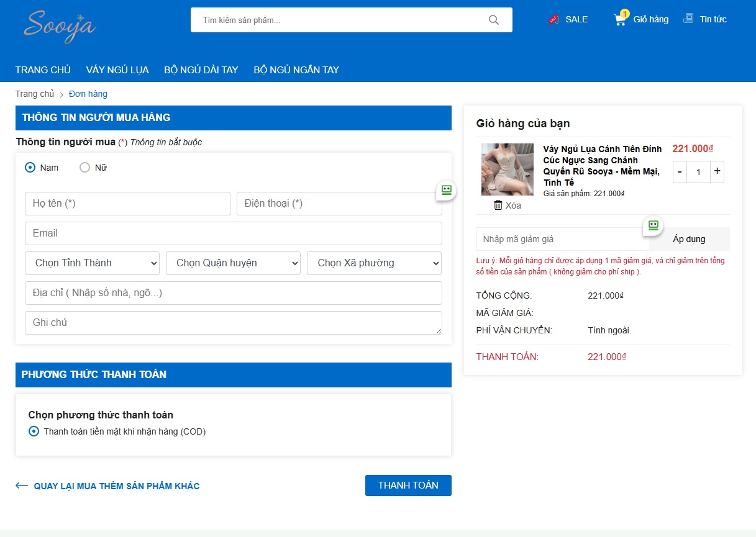Click the Áp dụng discount button
The image size is (756, 537).
[689, 239]
